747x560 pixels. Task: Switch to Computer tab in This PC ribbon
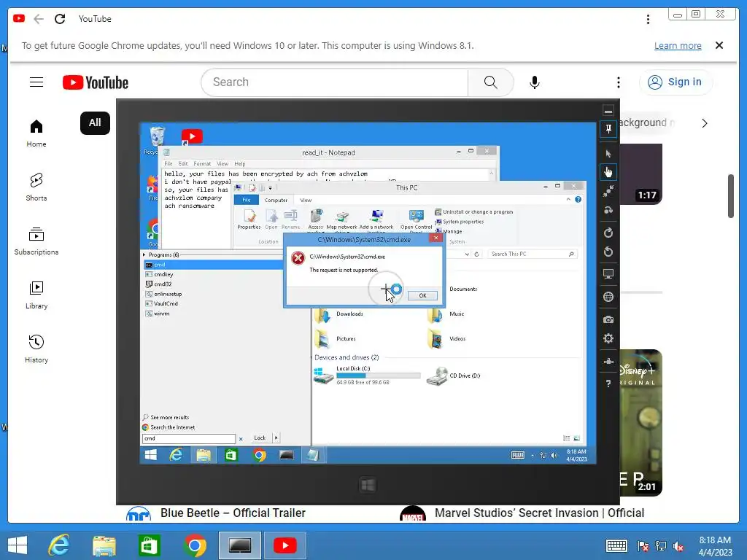click(x=276, y=200)
